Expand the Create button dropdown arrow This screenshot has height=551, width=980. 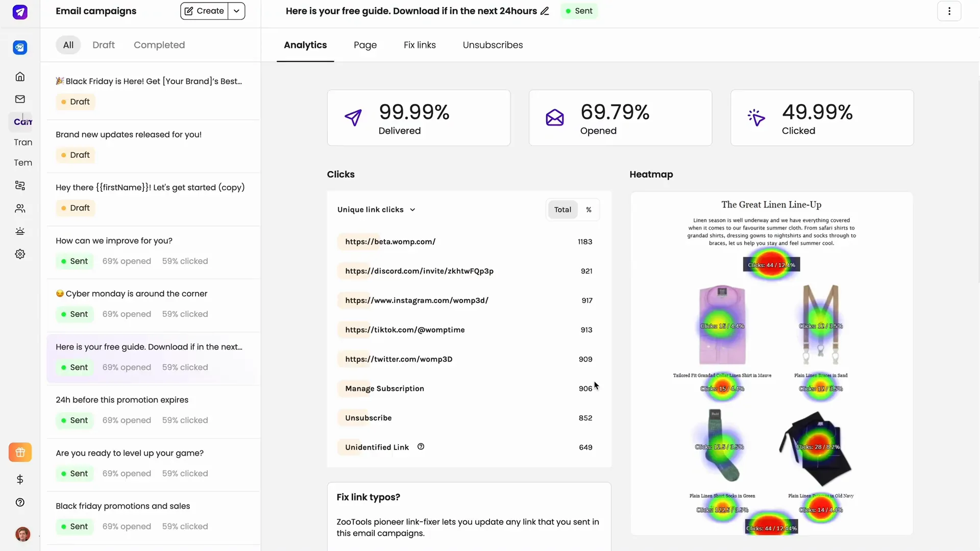point(236,11)
